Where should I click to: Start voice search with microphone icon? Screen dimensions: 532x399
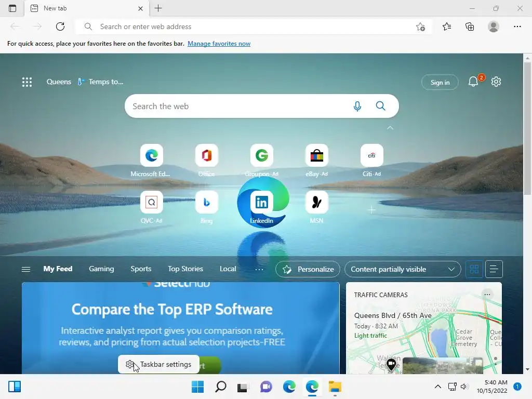tap(357, 106)
